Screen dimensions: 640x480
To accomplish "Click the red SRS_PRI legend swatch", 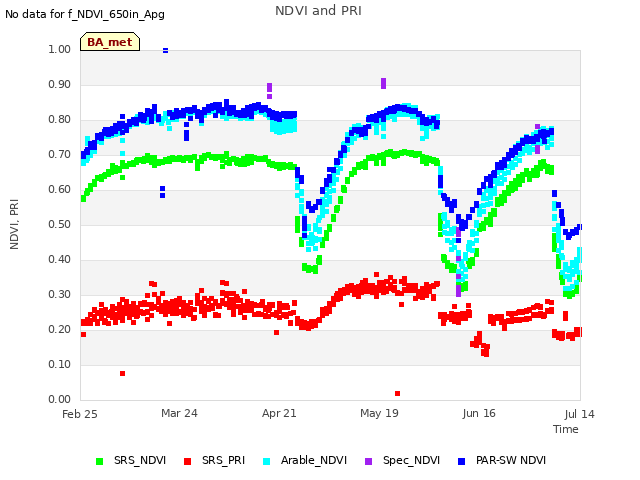I will (187, 461).
